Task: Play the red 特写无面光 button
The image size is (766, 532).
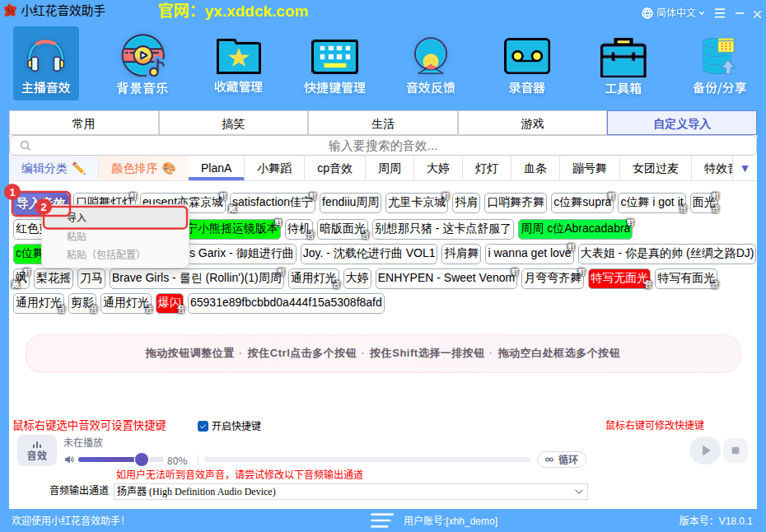Action: pyautogui.click(x=619, y=278)
